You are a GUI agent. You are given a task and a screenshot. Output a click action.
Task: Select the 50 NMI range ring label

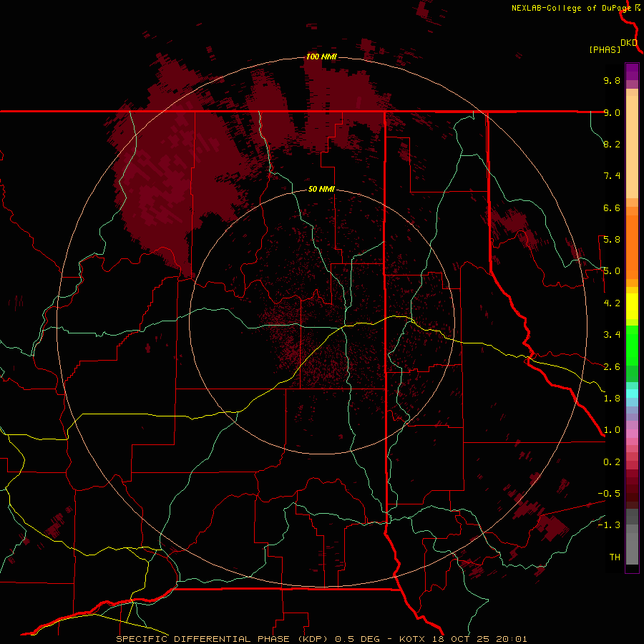tap(321, 190)
